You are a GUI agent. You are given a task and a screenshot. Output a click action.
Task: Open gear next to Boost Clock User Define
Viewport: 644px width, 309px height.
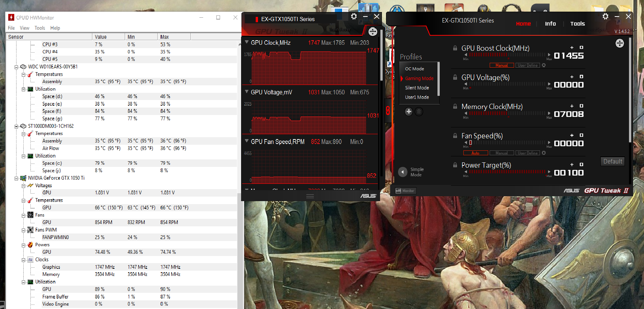pos(544,65)
